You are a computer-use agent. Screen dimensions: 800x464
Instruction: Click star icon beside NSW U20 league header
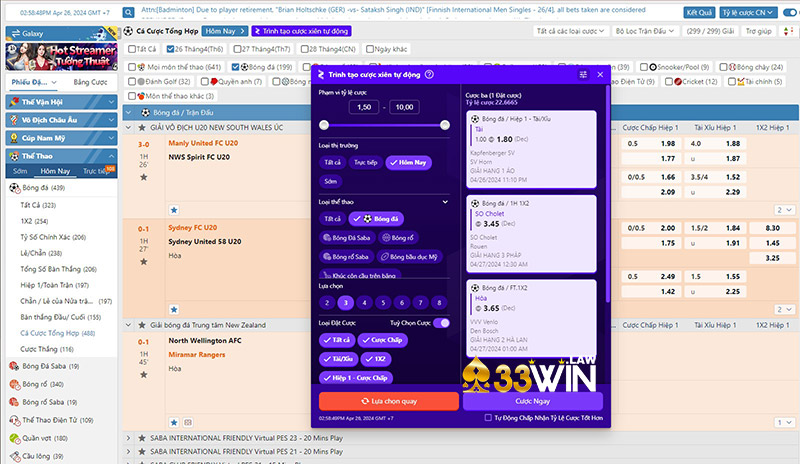coord(143,128)
